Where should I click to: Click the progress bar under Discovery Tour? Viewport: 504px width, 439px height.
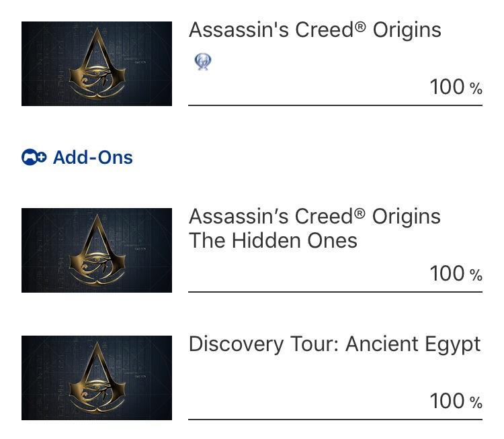335,420
